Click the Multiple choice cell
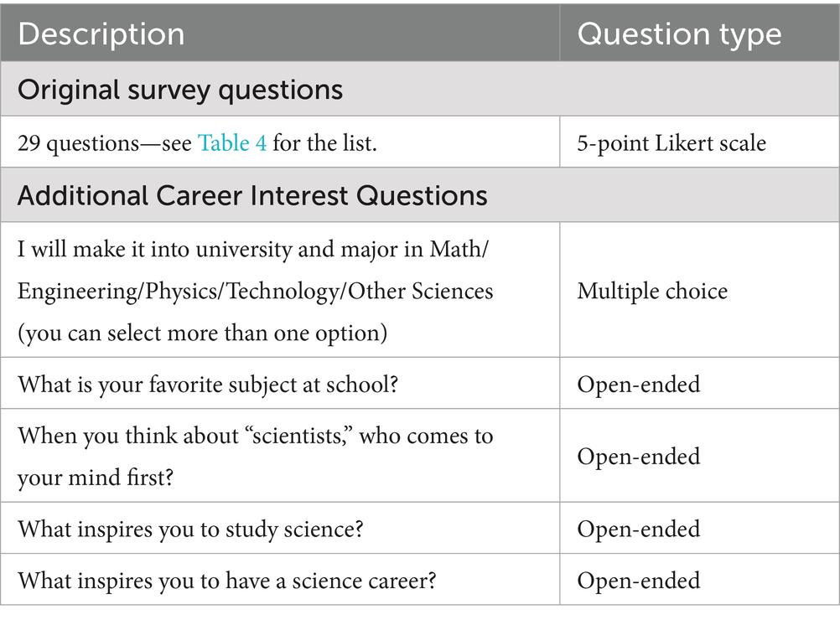Screen dimensions: 840x620 tap(652, 291)
